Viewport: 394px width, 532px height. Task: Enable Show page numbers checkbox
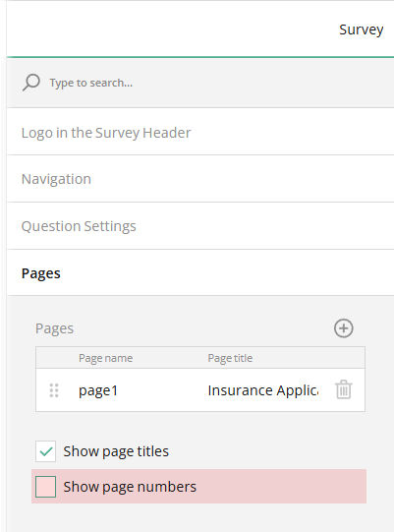46,487
